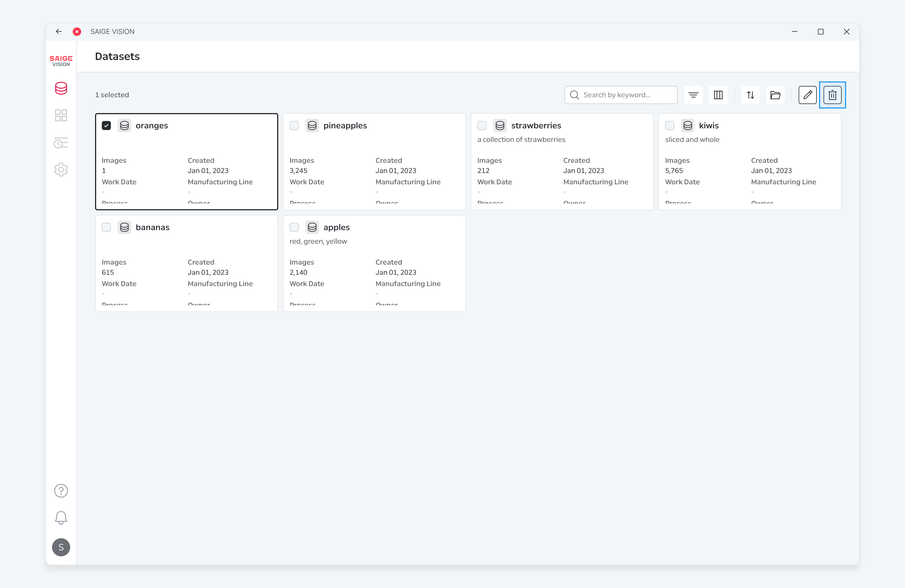Click the sort arrows icon
Screen dimensions: 905x588
[750, 95]
